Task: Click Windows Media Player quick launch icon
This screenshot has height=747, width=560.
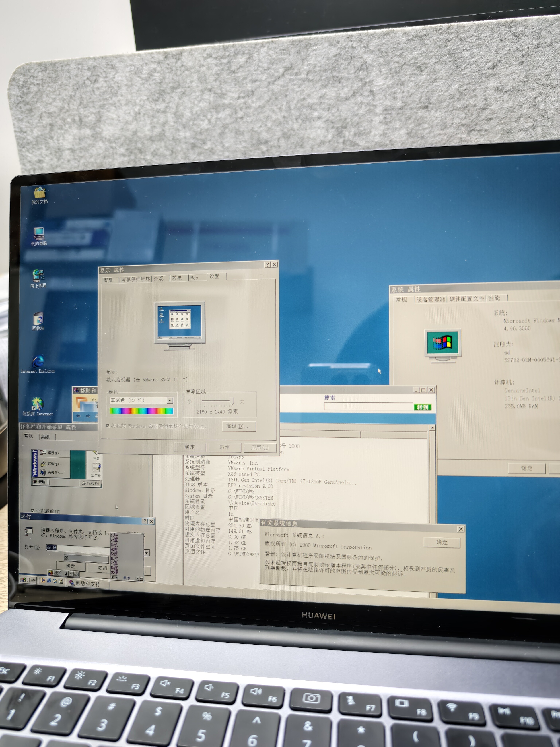Action: [43, 580]
